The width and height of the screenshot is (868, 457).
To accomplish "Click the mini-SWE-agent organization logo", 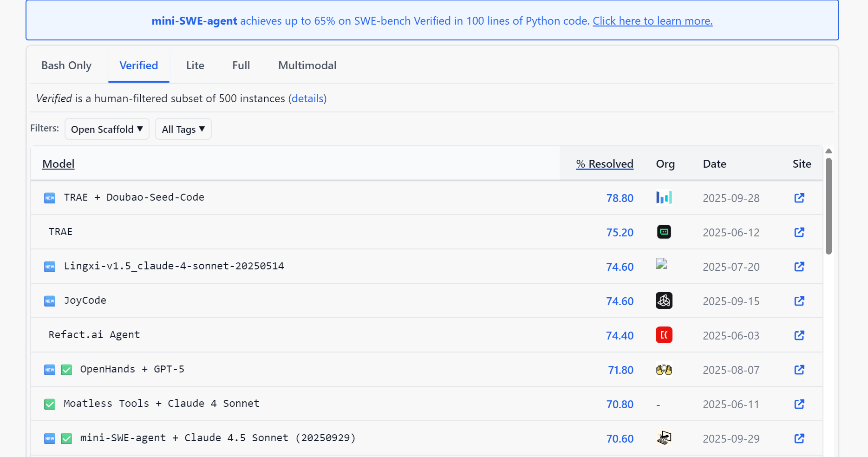I will 664,438.
